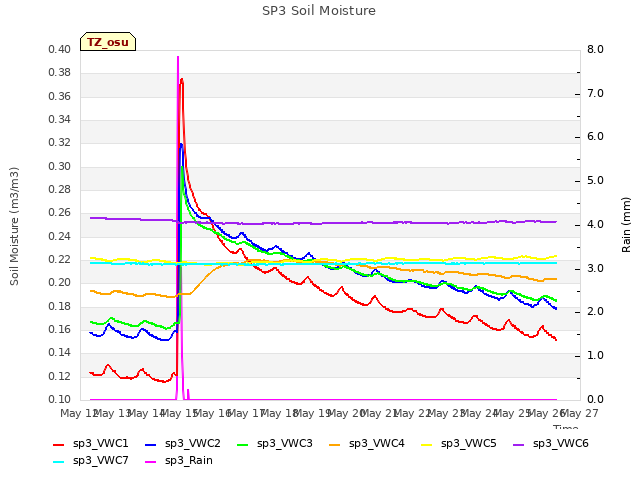Select sp3_VWC1 red legend swatch
Viewport: 640px width, 480px height.
click(59, 445)
